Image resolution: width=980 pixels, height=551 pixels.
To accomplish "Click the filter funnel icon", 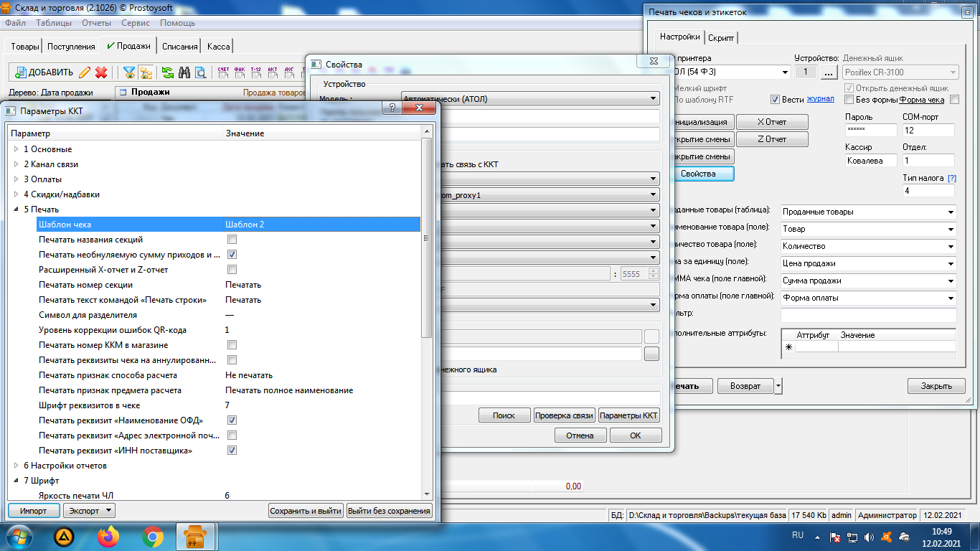I will click(x=129, y=72).
